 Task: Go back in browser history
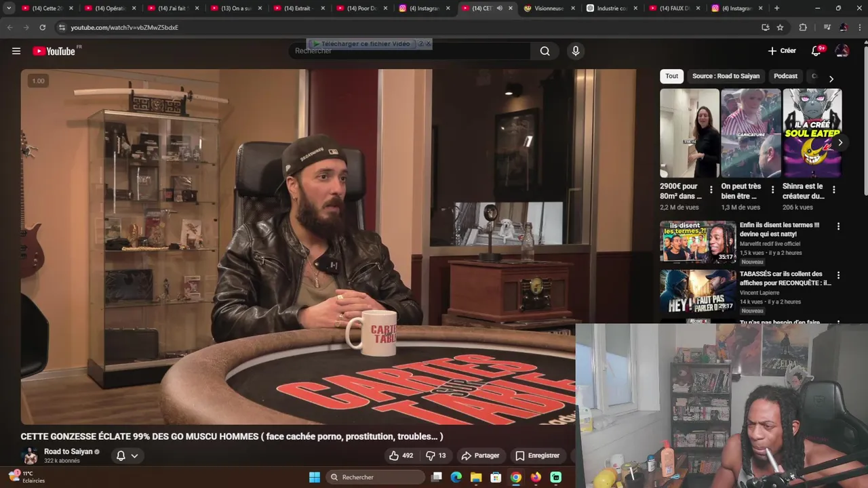click(x=9, y=27)
